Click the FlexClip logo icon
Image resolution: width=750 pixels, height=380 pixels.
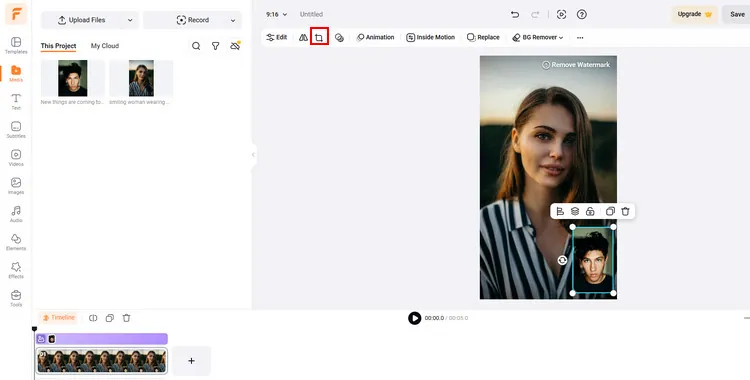pyautogui.click(x=16, y=14)
